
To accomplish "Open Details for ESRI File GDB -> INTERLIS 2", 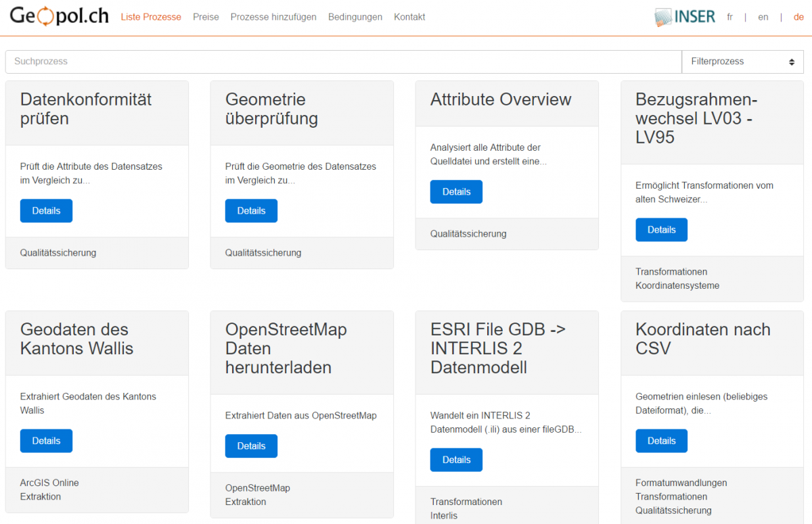I will click(456, 459).
